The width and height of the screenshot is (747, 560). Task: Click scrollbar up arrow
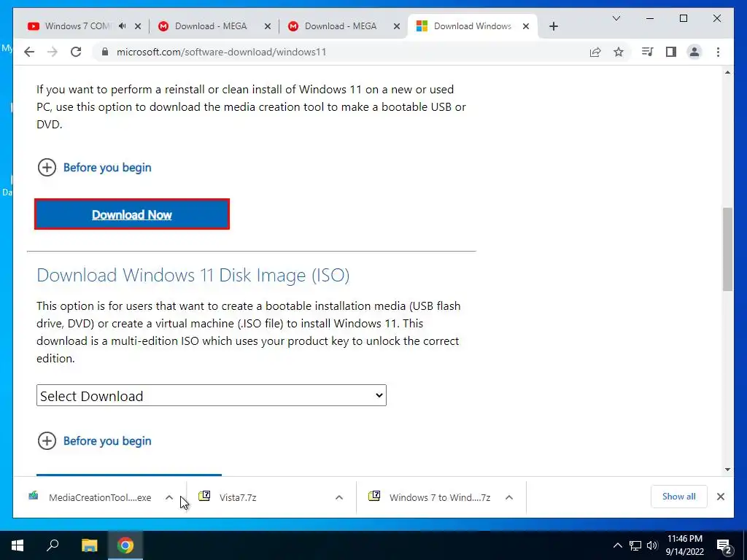pyautogui.click(x=727, y=72)
